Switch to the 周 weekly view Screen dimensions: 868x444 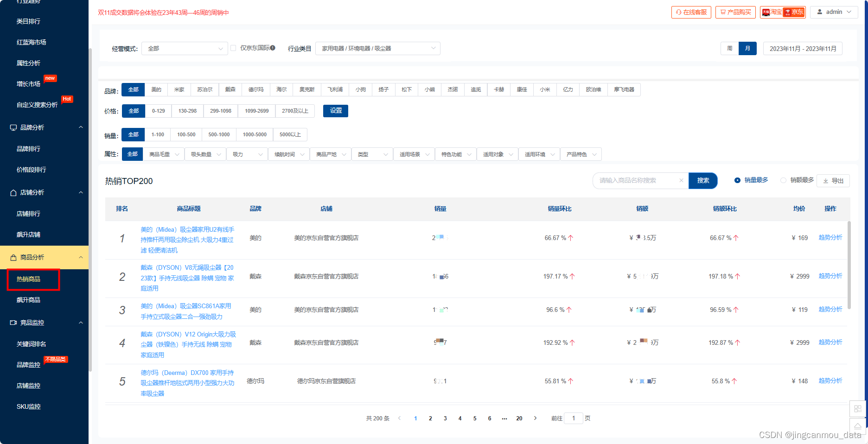click(x=729, y=48)
